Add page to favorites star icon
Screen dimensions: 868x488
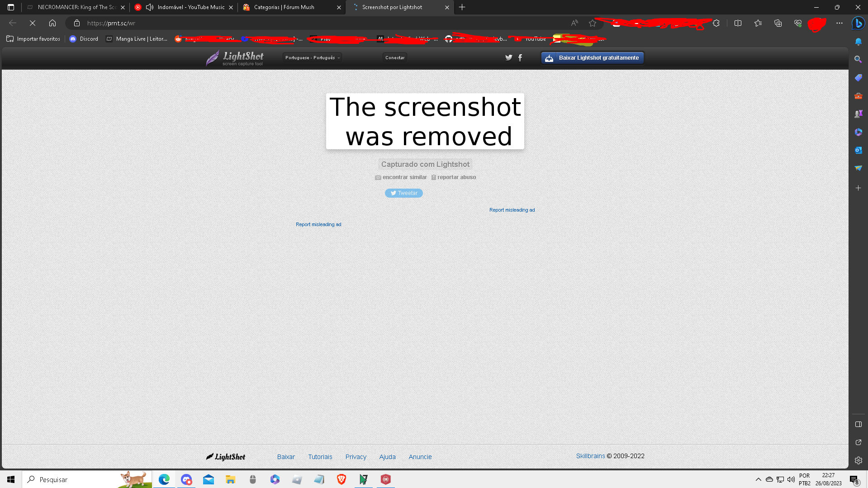point(593,23)
